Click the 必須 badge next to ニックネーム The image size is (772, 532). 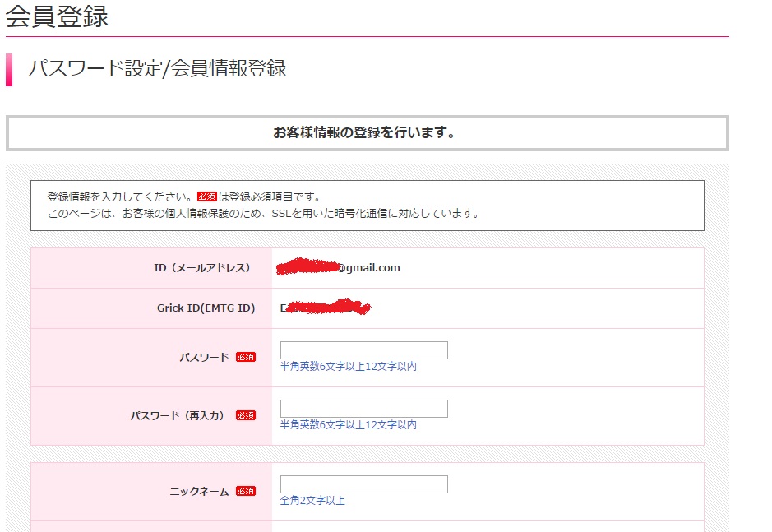click(246, 492)
